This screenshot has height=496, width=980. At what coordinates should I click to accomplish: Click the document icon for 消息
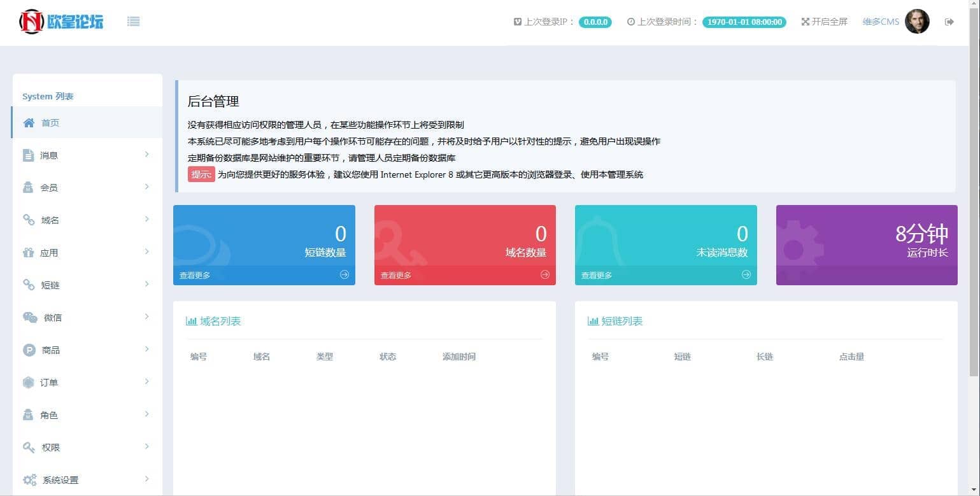28,155
